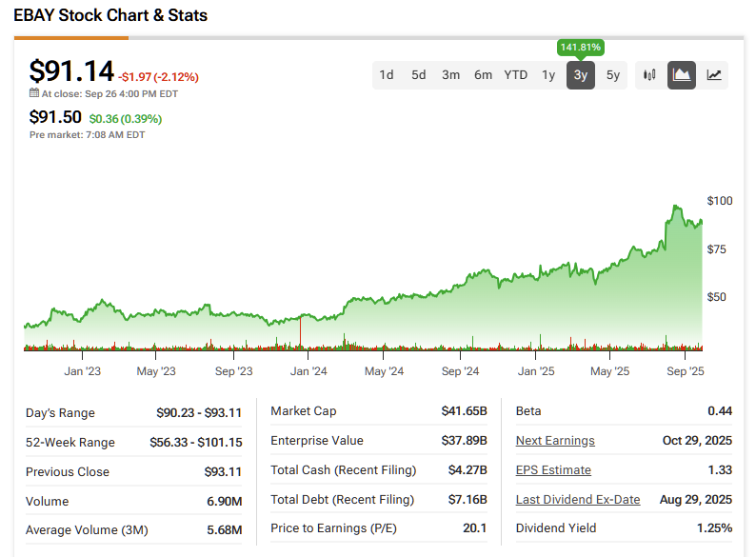Click the Dividend Yield label
This screenshot has width=756, height=557.
[x=556, y=528]
